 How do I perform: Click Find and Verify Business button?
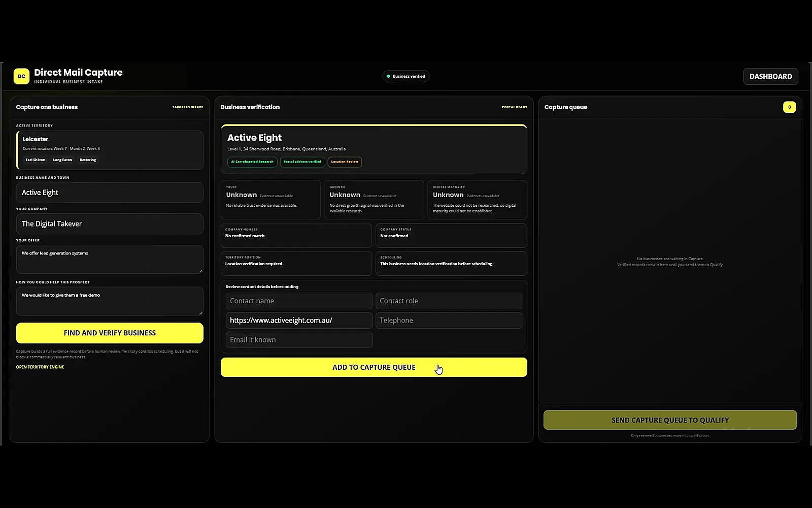click(110, 333)
